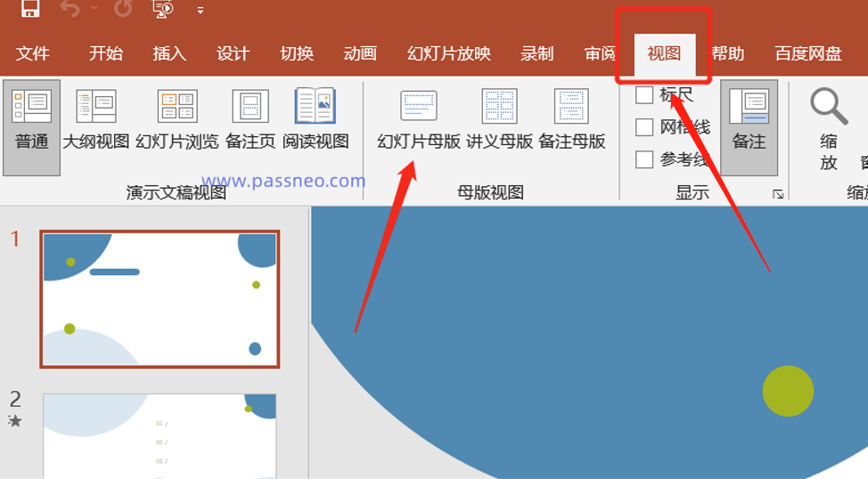Select slide 1 thumbnail
Viewport: 868px width, 479px height.
pyautogui.click(x=160, y=299)
